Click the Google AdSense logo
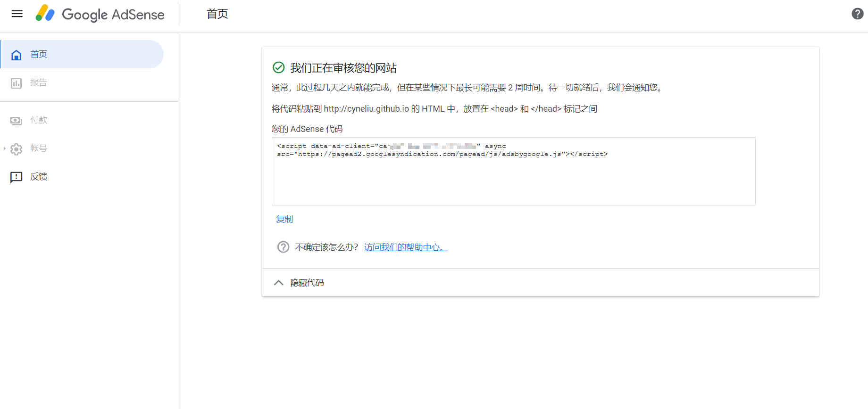 [x=100, y=14]
